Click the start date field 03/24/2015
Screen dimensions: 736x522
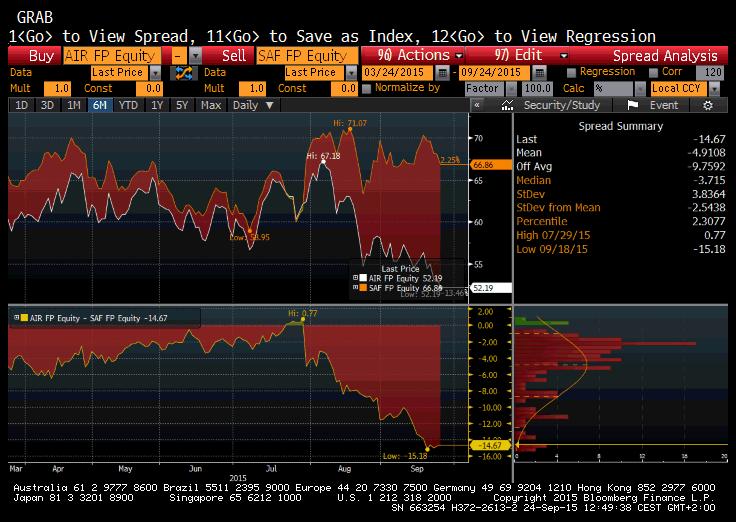(x=398, y=72)
